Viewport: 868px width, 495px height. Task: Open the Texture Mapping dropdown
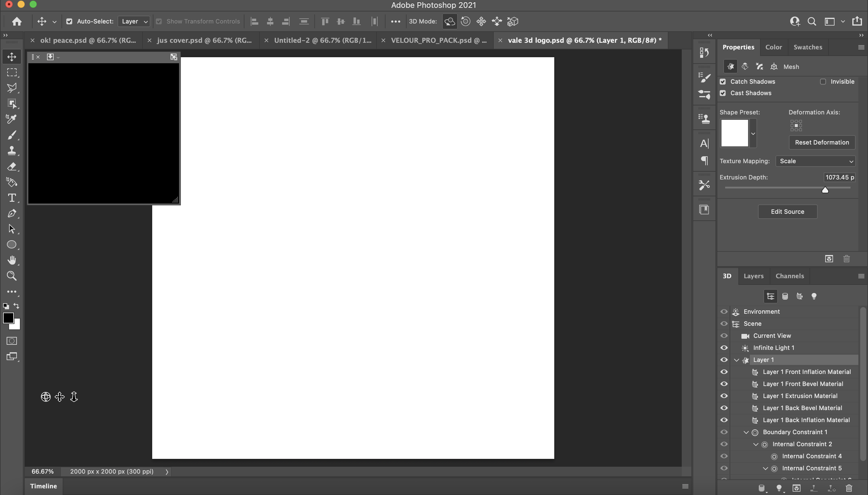[816, 161]
